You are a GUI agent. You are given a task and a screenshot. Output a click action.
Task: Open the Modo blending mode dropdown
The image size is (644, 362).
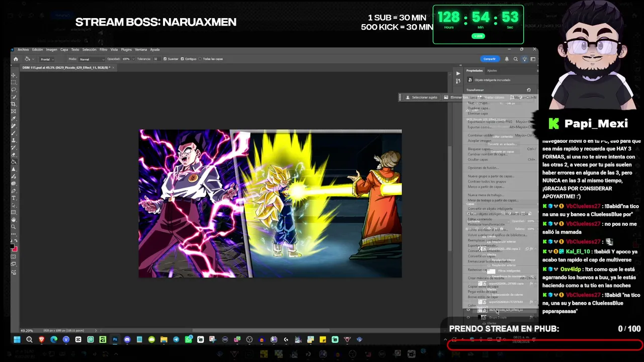(x=91, y=59)
